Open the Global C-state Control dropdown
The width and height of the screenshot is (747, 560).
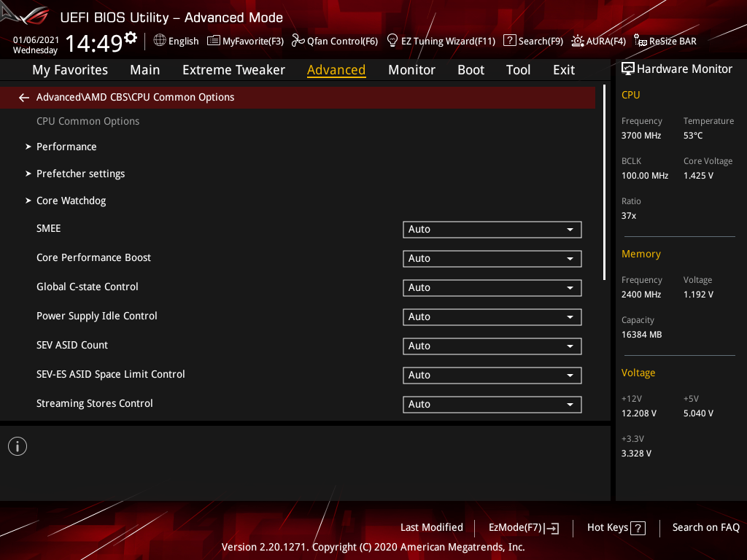[x=492, y=287]
